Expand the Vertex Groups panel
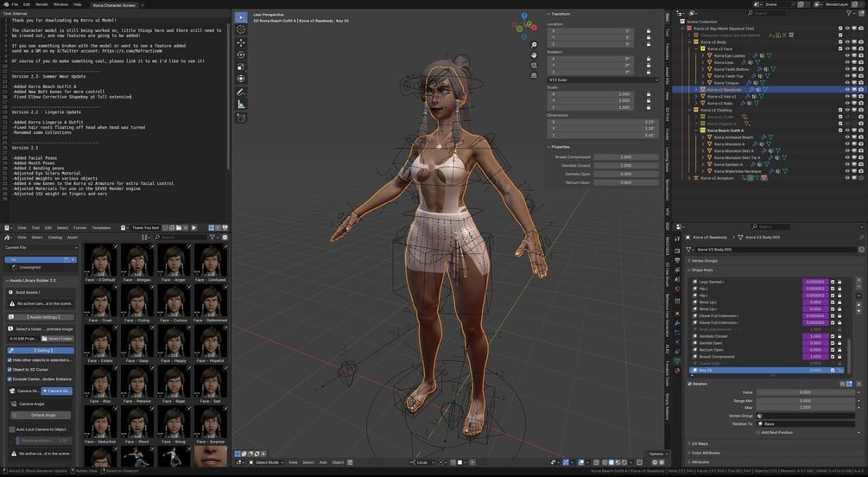 (x=704, y=260)
